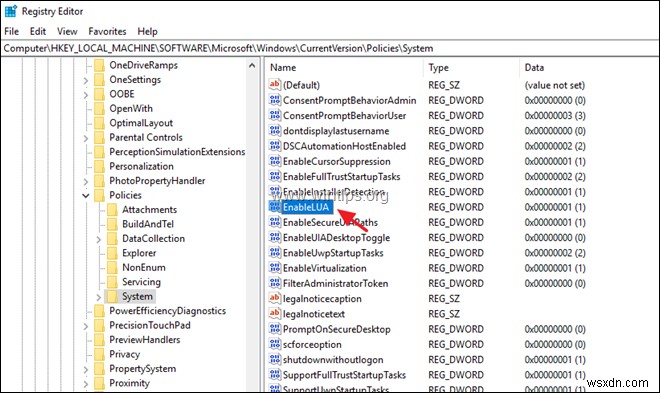This screenshot has height=393, width=660.
Task: Click the EnableLUA data value 0x00000001
Action: point(555,207)
